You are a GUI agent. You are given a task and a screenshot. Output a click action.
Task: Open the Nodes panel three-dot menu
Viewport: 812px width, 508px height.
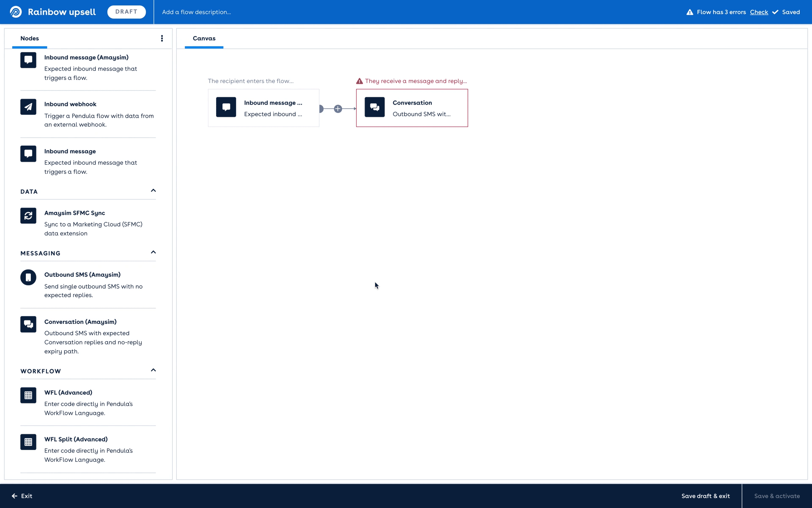click(162, 39)
